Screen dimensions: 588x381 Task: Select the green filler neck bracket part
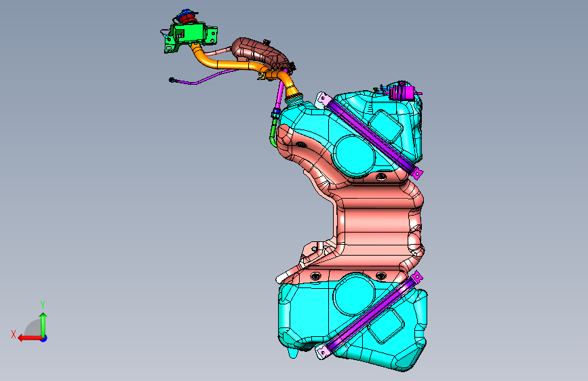(x=191, y=36)
